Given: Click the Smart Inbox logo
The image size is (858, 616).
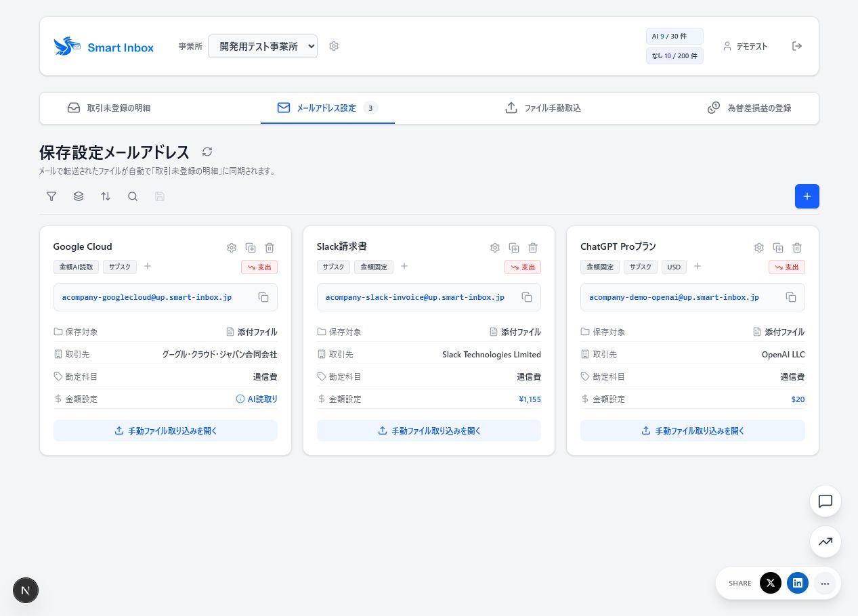Looking at the screenshot, I should point(104,47).
